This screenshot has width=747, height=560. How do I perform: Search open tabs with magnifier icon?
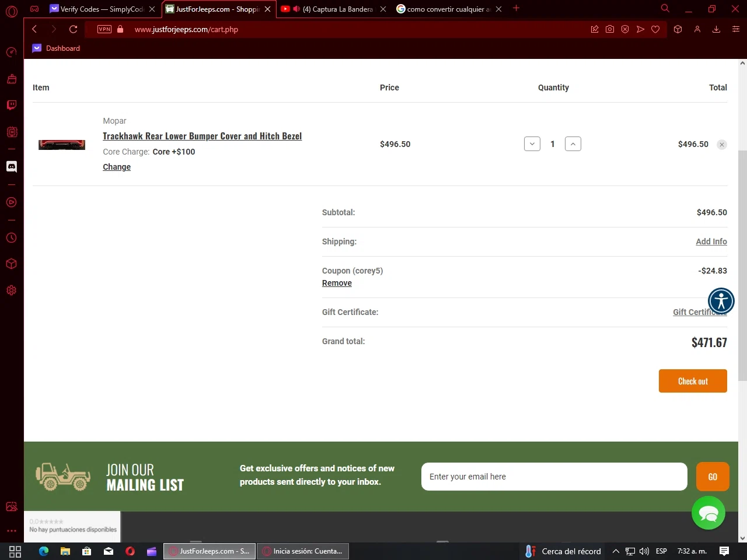(665, 8)
